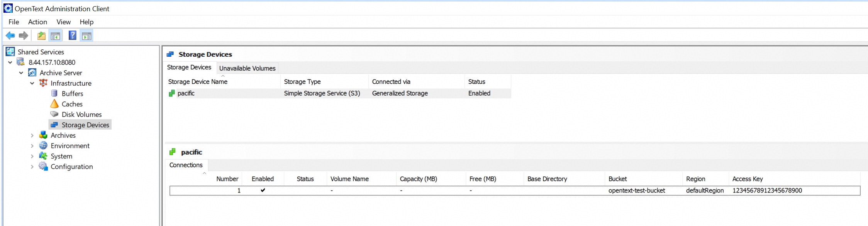
Task: Click the Storage Devices panel header icon
Action: 170,54
